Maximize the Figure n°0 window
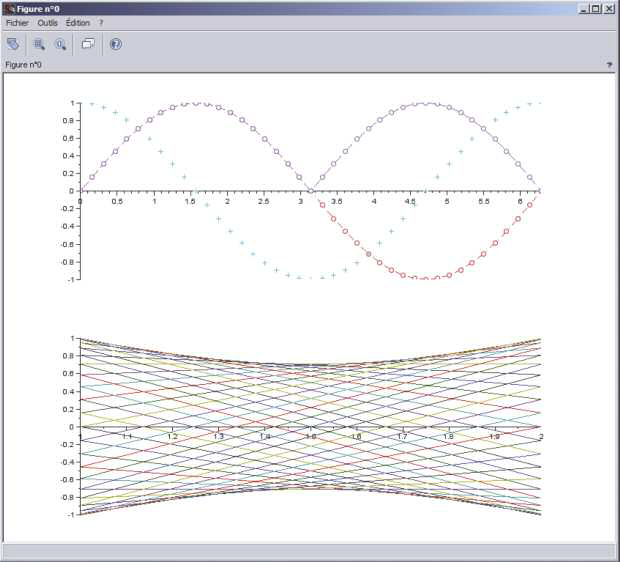 pyautogui.click(x=596, y=8)
